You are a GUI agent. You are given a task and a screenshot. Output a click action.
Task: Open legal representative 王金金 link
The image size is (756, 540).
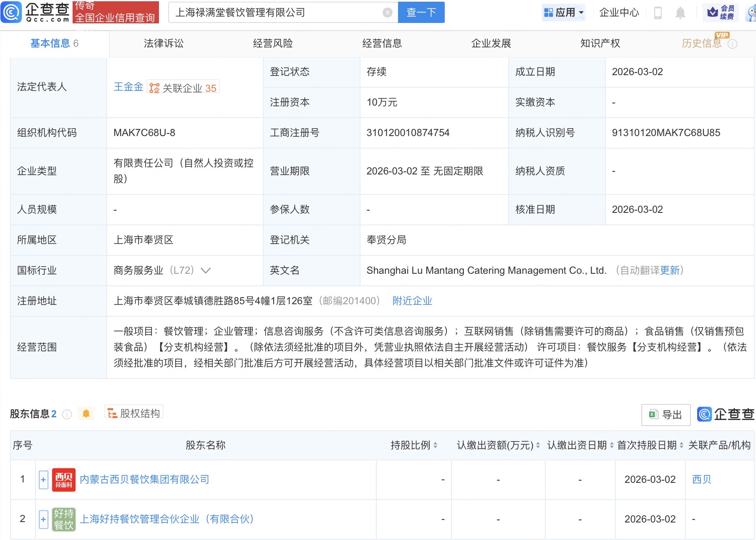click(128, 87)
